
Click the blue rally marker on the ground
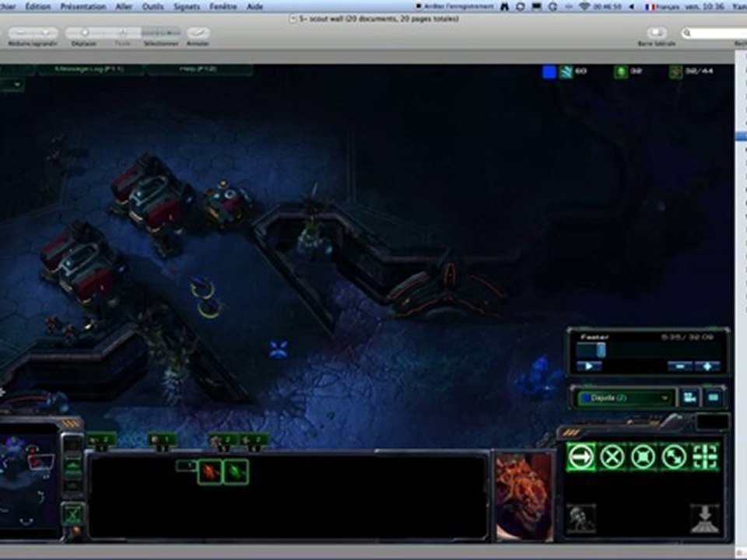point(279,348)
